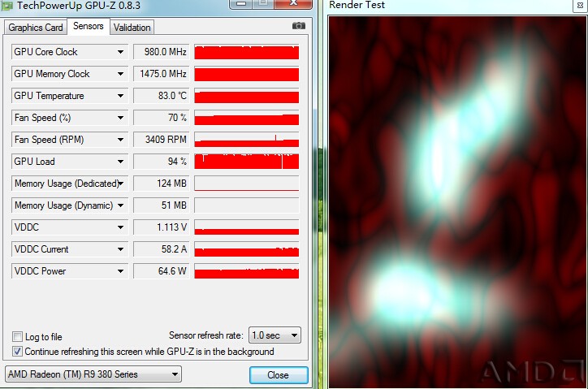Open the AMD Radeon R9 380 Series selector
The image size is (588, 389).
pyautogui.click(x=93, y=374)
